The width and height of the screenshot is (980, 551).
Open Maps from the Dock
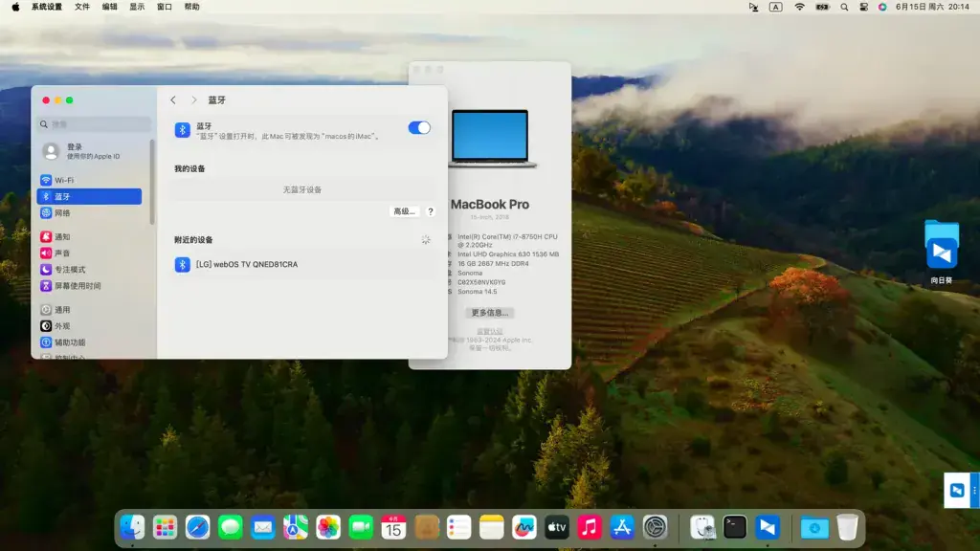[296, 528]
